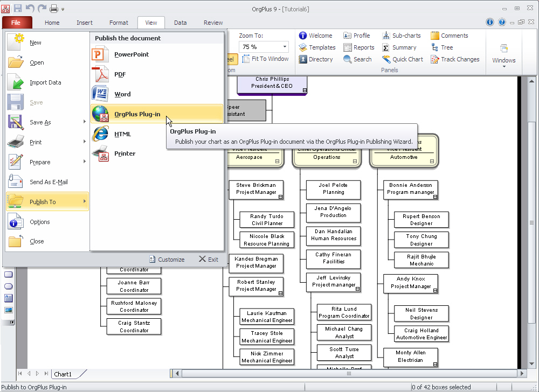Screen dimensions: 539x392
Task: Click the vertical scrollbar down arrow
Action: coord(532,363)
